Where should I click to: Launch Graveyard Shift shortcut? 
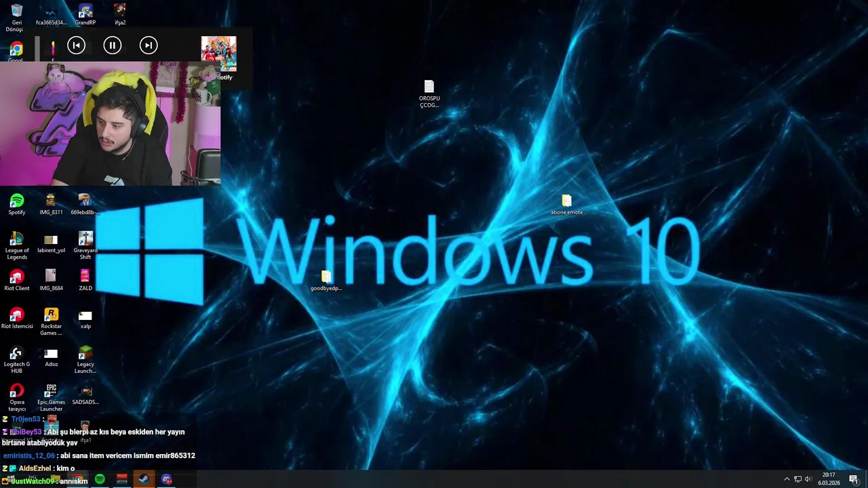coord(85,245)
